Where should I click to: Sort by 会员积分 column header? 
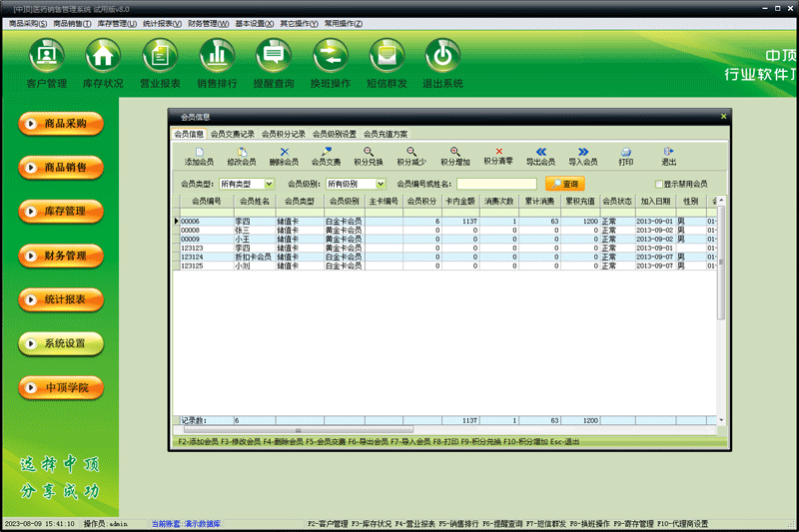(x=421, y=201)
